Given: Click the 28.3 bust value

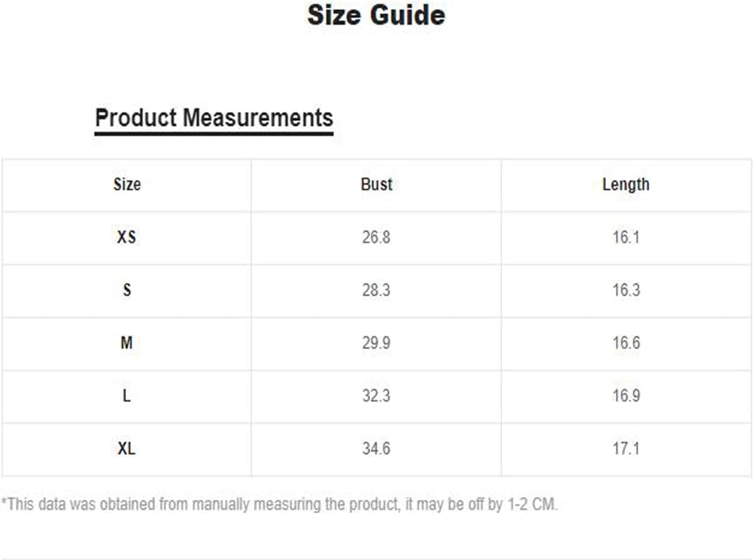Looking at the screenshot, I should coord(376,290).
